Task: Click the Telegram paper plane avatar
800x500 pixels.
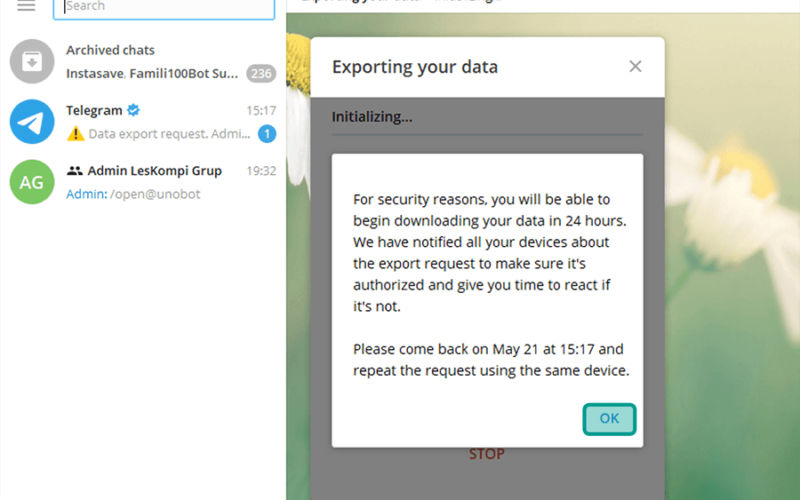Action: coord(32,121)
